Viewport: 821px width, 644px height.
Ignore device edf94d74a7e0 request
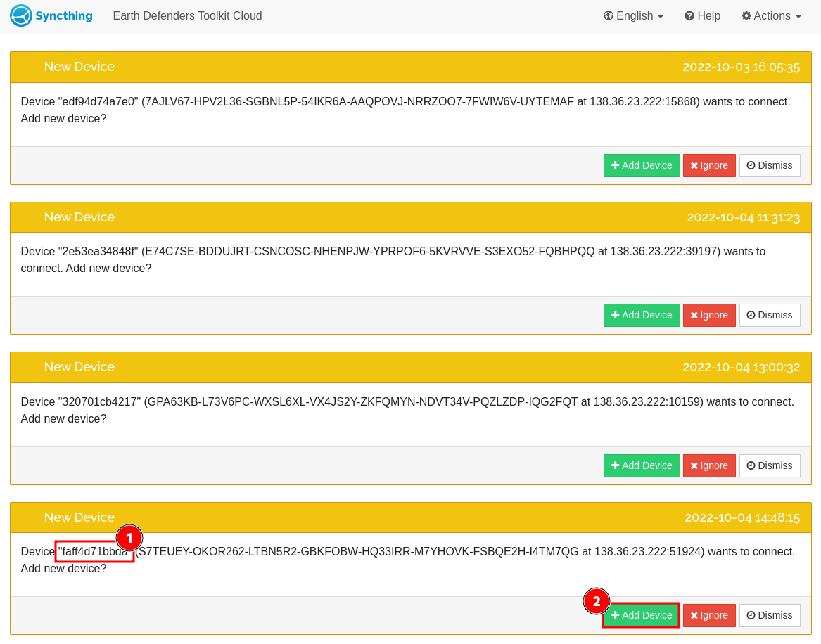click(709, 165)
